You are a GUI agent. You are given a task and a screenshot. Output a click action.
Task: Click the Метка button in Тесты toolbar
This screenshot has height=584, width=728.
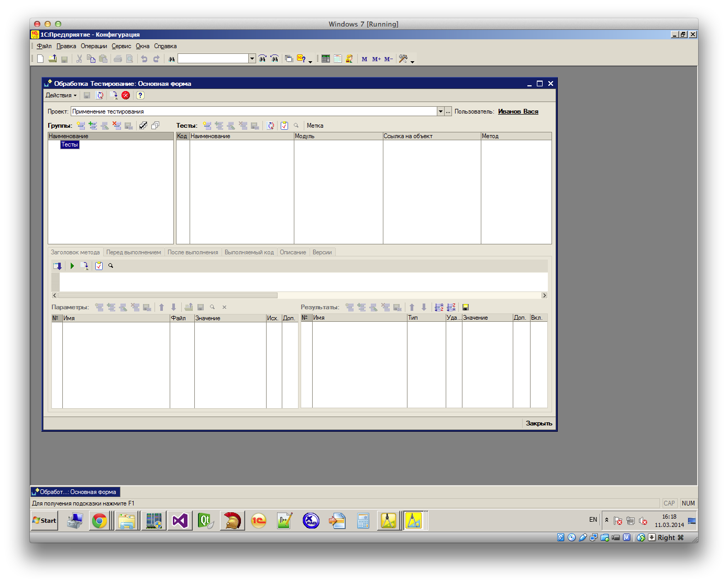pyautogui.click(x=315, y=126)
